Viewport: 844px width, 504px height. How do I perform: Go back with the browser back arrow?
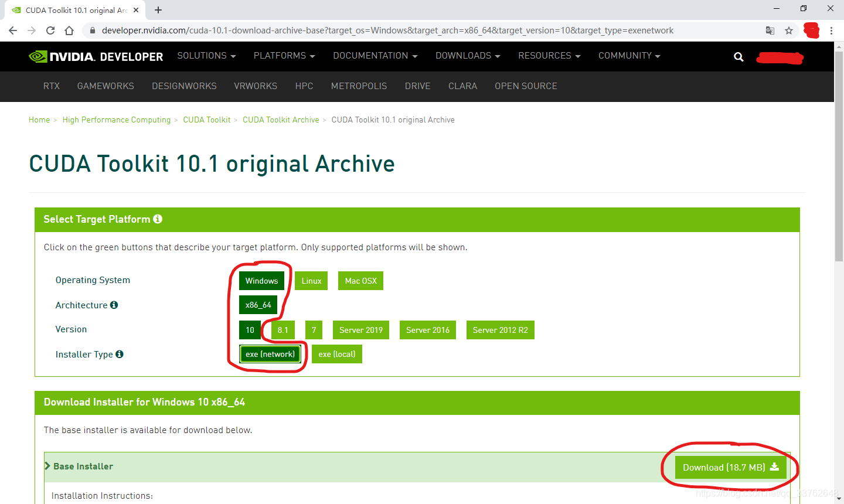[13, 30]
